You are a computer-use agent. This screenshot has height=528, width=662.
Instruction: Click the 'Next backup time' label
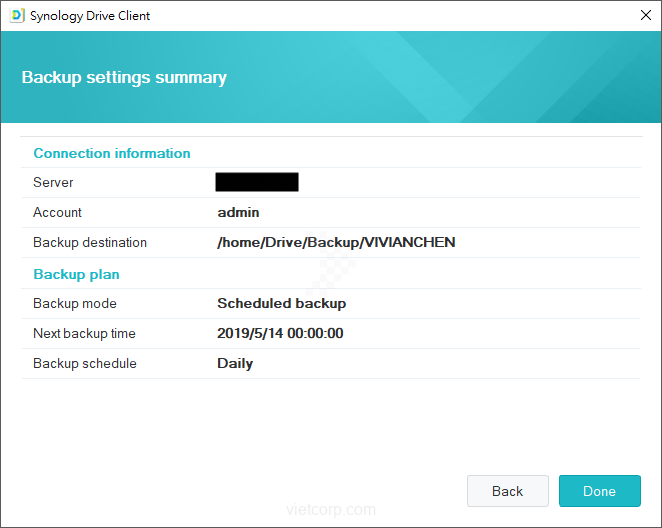[x=84, y=334]
